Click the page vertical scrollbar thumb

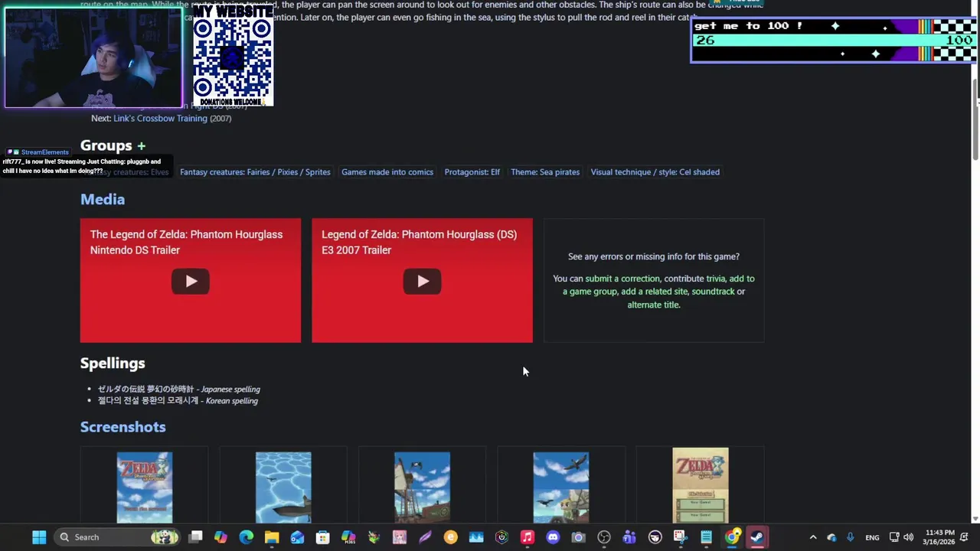pyautogui.click(x=975, y=119)
